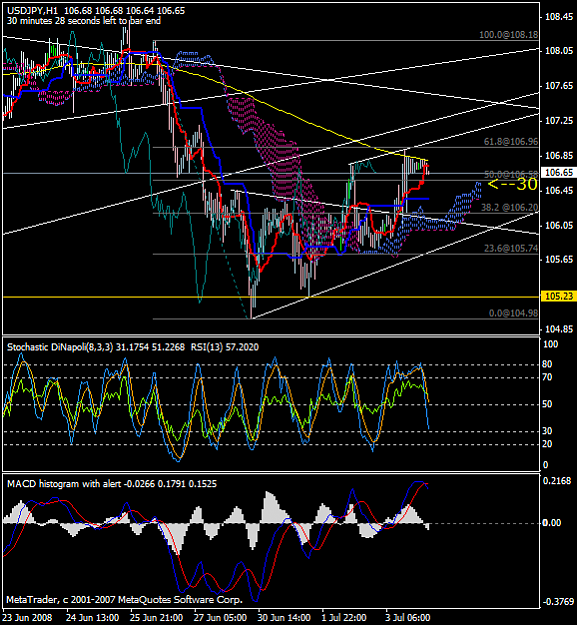Click the yellow horizontal line price tag 105.23
Image resolution: width=577 pixels, height=625 pixels.
[x=559, y=296]
